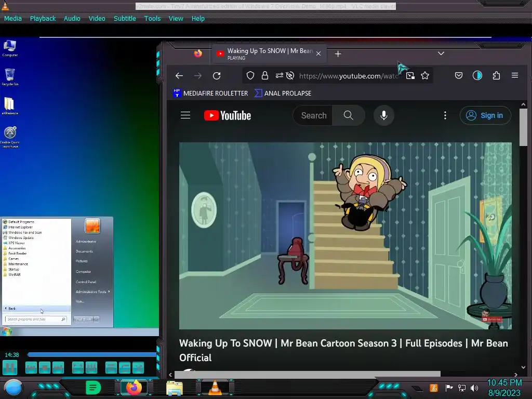Screen dimensions: 532x399
Task: Click the 14:38 elapsed time label
Action: 12,355
